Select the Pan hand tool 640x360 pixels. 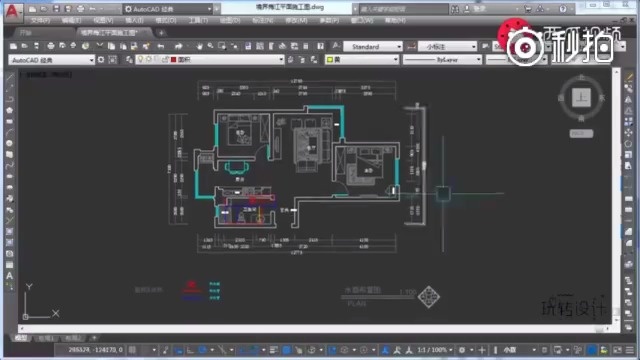click(x=199, y=46)
